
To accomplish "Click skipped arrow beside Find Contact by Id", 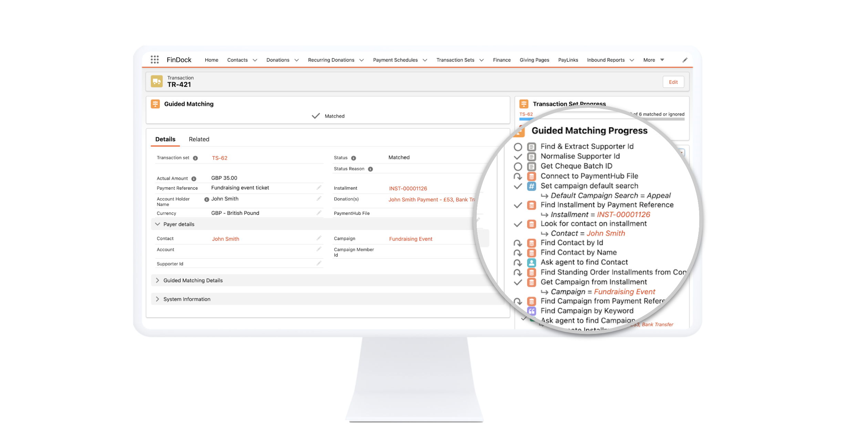I will 518,243.
